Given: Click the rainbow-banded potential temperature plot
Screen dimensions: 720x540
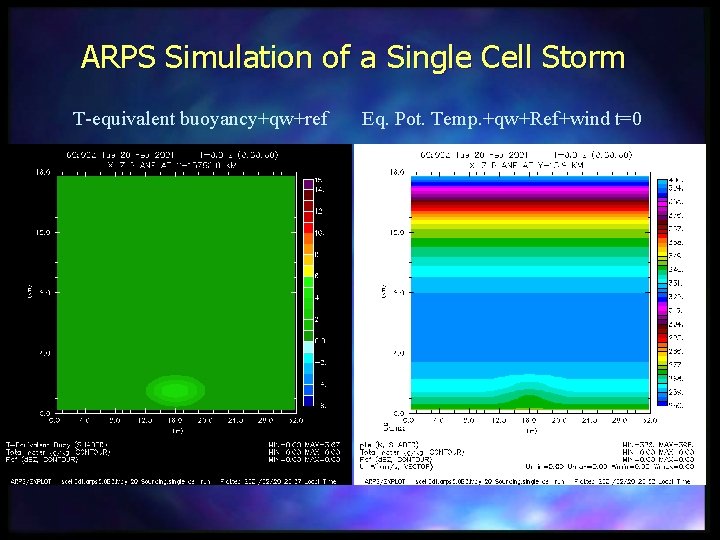Looking at the screenshot, I should 530,293.
